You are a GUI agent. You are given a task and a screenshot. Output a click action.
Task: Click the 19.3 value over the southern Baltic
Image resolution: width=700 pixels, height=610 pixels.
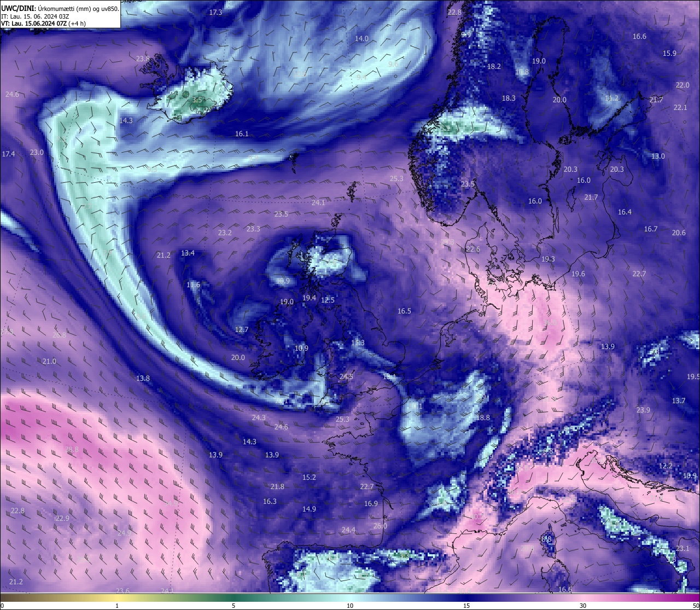tap(548, 259)
